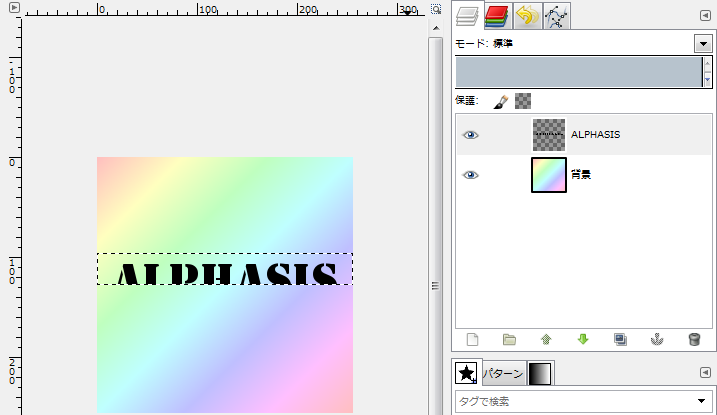
Task: Hide the 背景 layer
Action: [x=470, y=175]
